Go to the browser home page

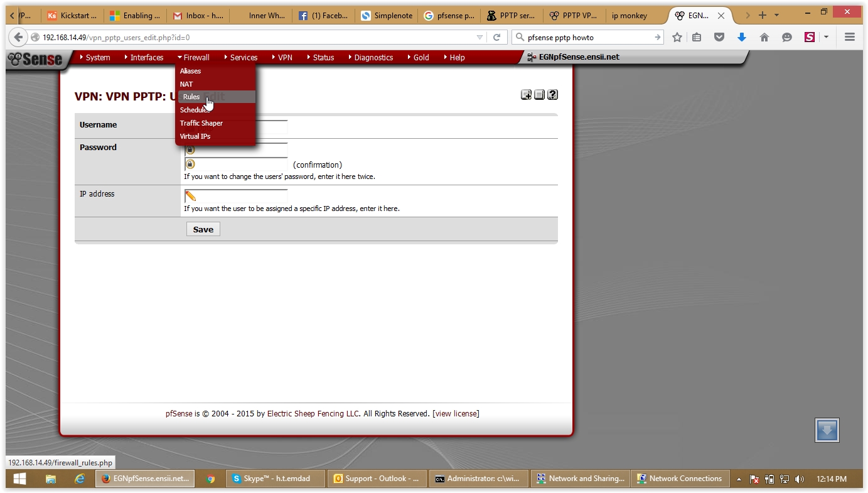tap(764, 37)
